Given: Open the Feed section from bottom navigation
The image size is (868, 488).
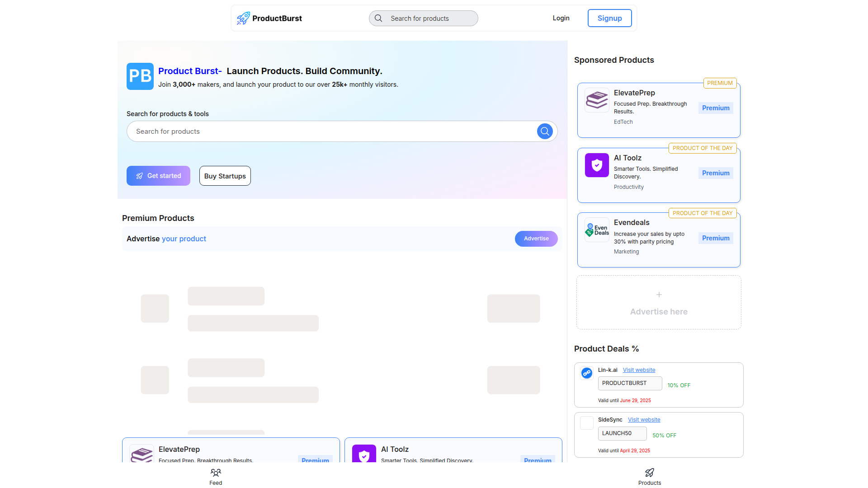Looking at the screenshot, I should pos(216,476).
